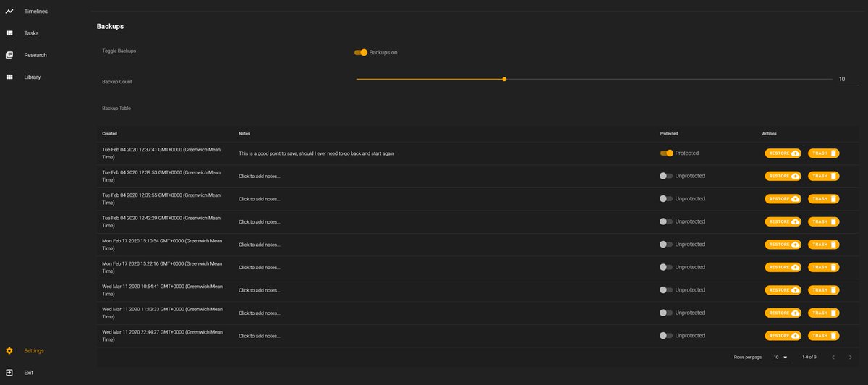Select the Library menu label
Screen dimensions: 868x385
[x=33, y=77]
